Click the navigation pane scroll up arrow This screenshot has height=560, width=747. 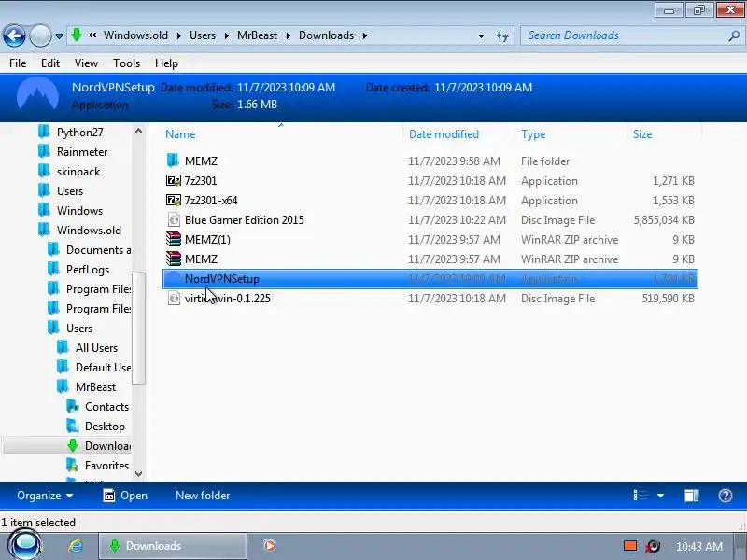(138, 131)
